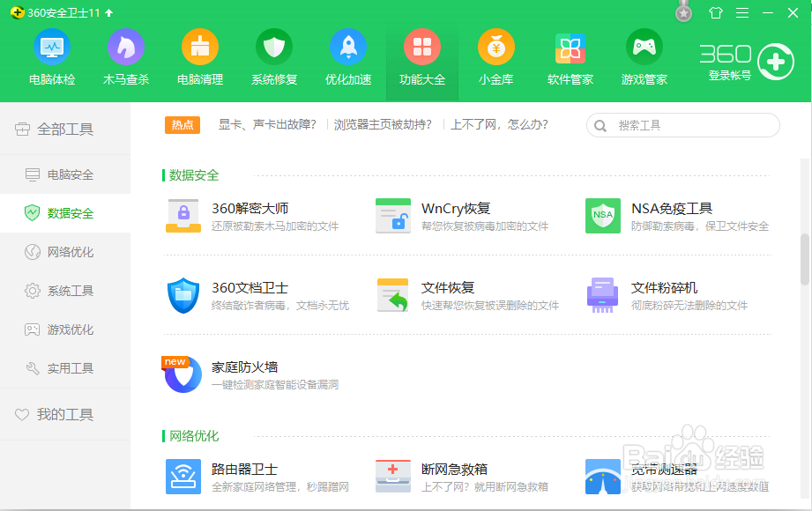Open 优化加速 rocket icon
The height and width of the screenshot is (511, 812).
point(348,47)
